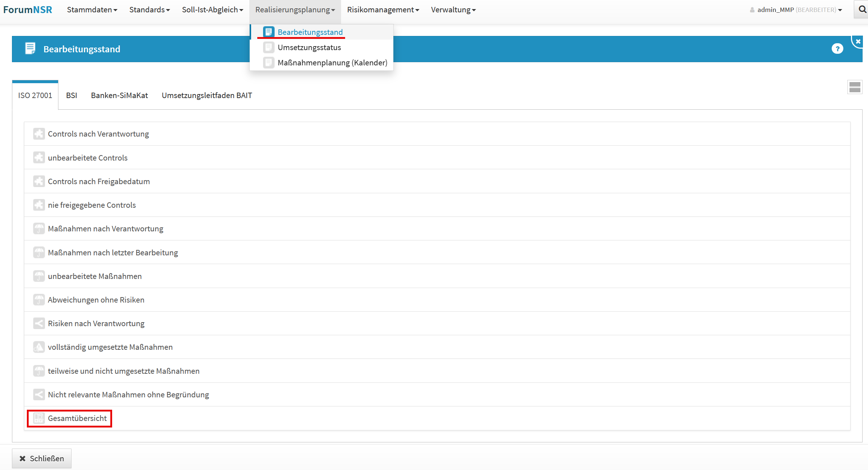
Task: Click the Umsetzungsstatus menu icon
Action: pos(269,48)
